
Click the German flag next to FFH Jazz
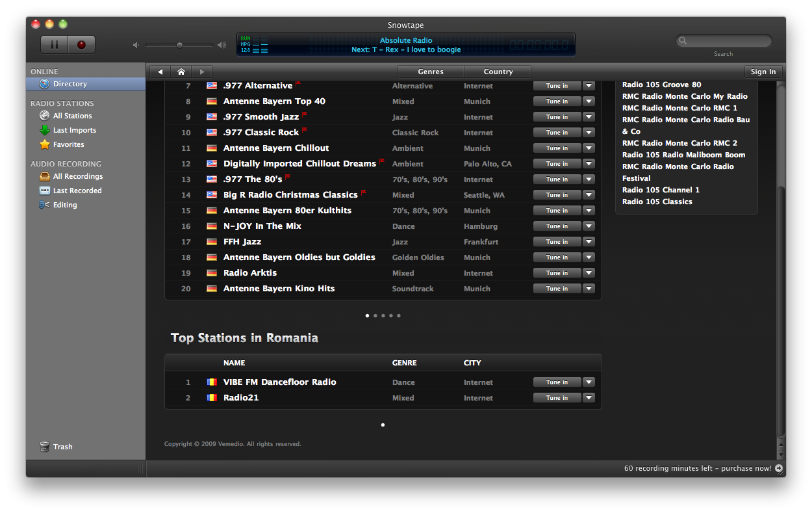pos(212,242)
